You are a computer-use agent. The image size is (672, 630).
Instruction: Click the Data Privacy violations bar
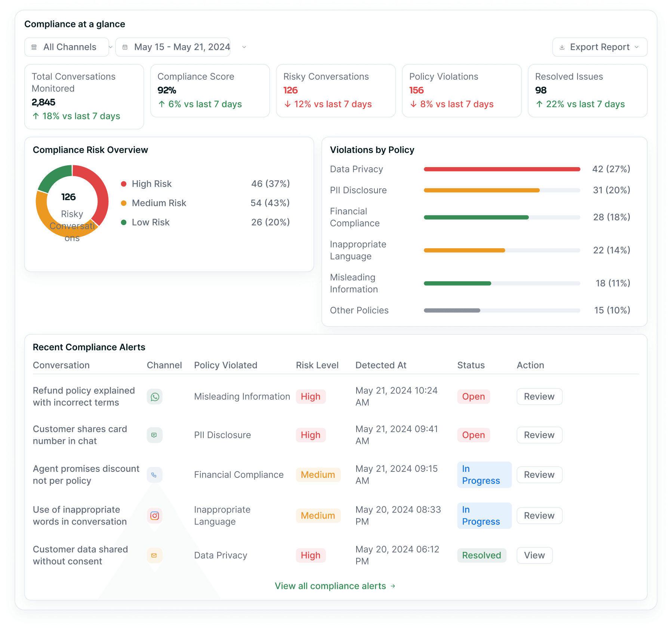(x=502, y=169)
